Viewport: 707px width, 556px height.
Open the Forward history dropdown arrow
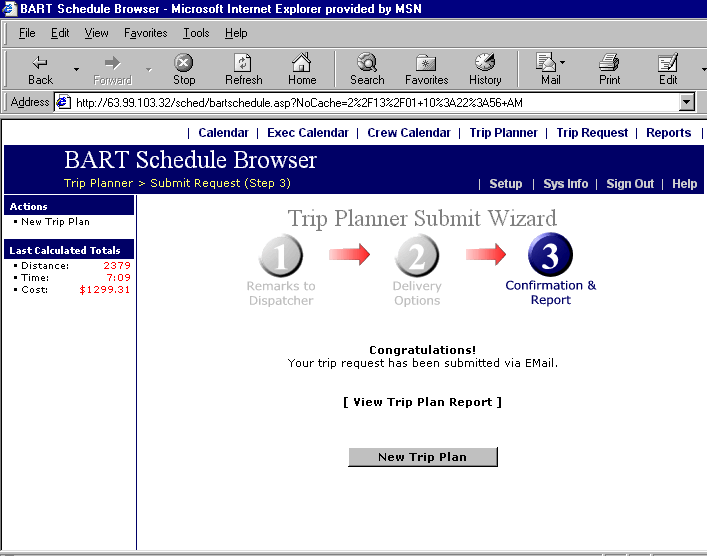pyautogui.click(x=148, y=69)
